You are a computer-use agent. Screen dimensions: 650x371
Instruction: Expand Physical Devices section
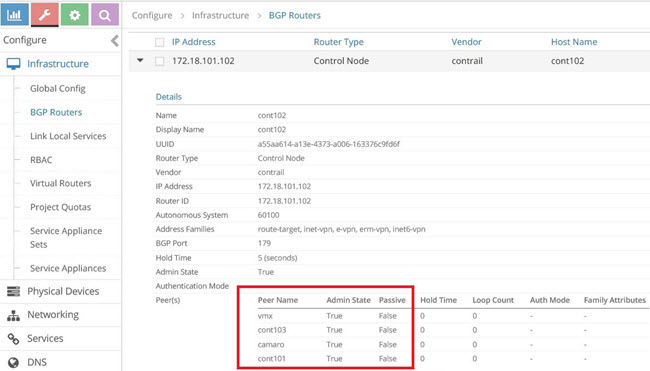click(63, 291)
